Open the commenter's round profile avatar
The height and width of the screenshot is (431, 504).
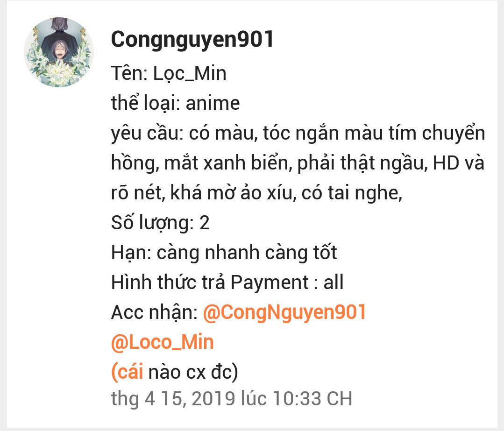click(x=59, y=52)
